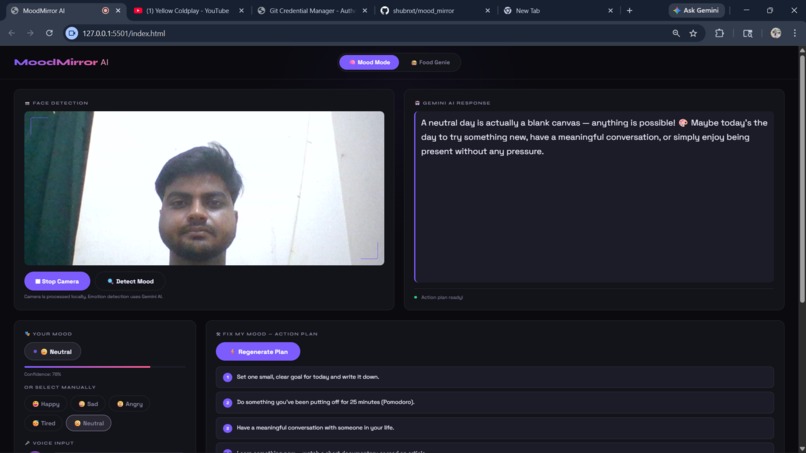View site information icon in address bar
Viewport: 806px width, 453px height.
(x=72, y=33)
